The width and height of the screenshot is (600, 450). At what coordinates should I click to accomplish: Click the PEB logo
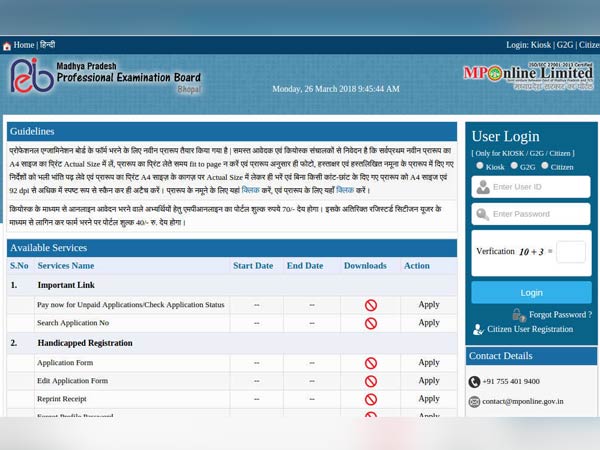[x=32, y=76]
